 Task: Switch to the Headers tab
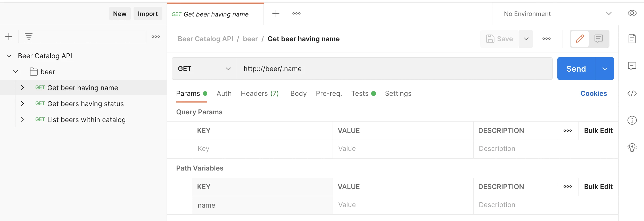260,93
